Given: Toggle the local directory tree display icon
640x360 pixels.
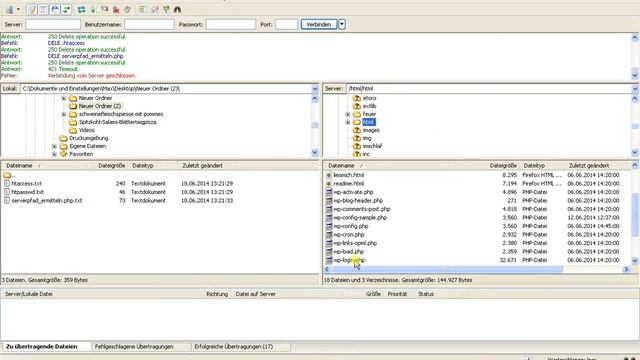Looking at the screenshot, I should [x=43, y=9].
